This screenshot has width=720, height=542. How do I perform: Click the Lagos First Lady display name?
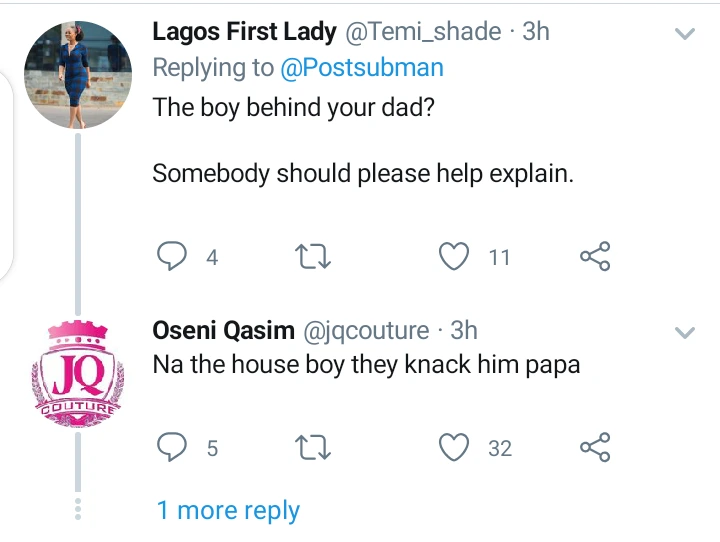[x=245, y=32]
